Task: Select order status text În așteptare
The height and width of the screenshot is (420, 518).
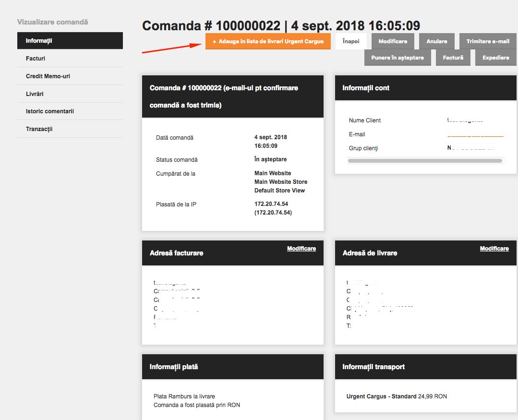Action: tap(271, 159)
